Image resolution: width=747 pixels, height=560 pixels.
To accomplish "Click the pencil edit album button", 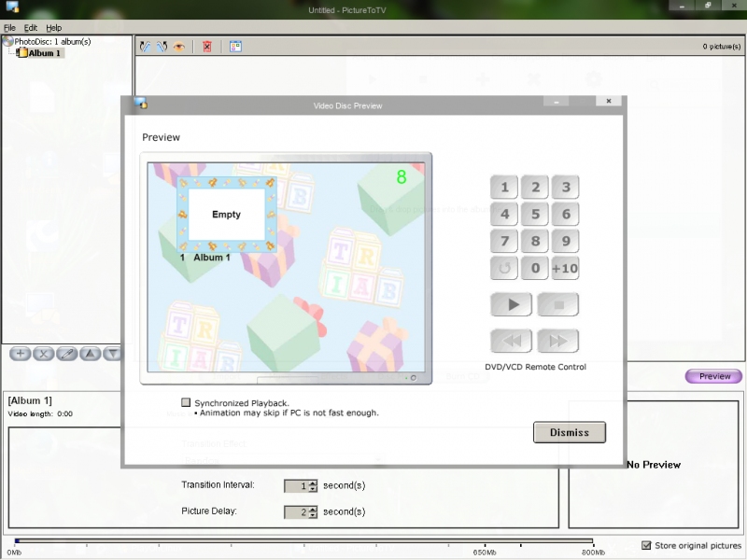I will (x=66, y=354).
